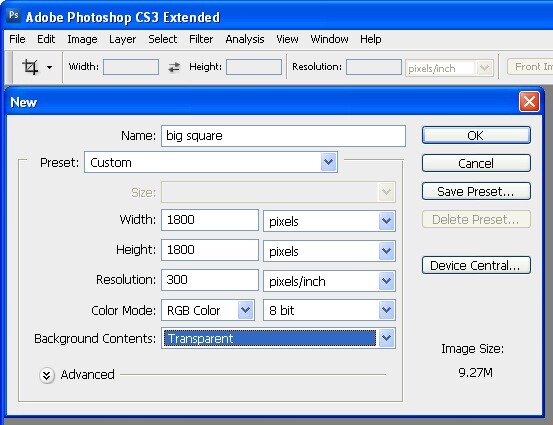Image resolution: width=553 pixels, height=425 pixels.
Task: Cancel the New dialog
Action: 476,163
